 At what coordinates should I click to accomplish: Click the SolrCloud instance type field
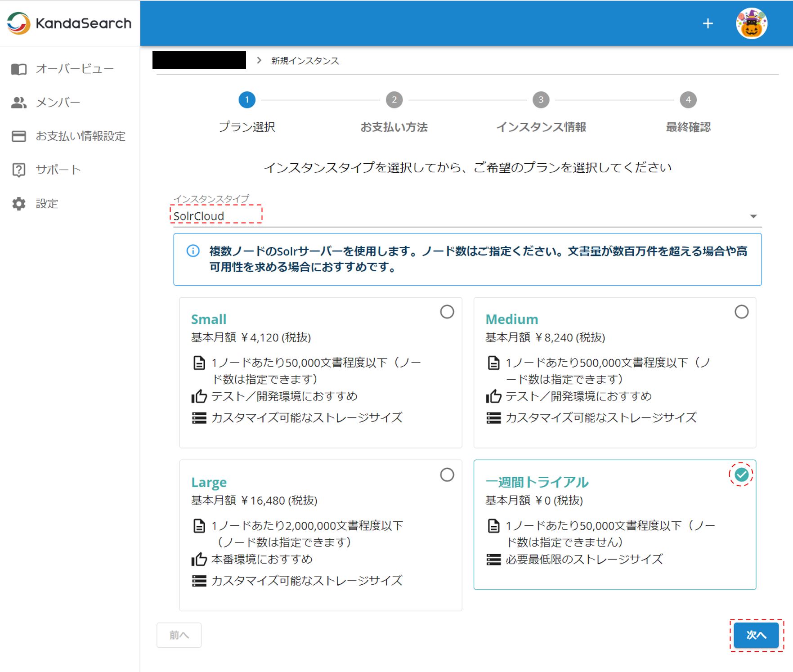(x=467, y=216)
